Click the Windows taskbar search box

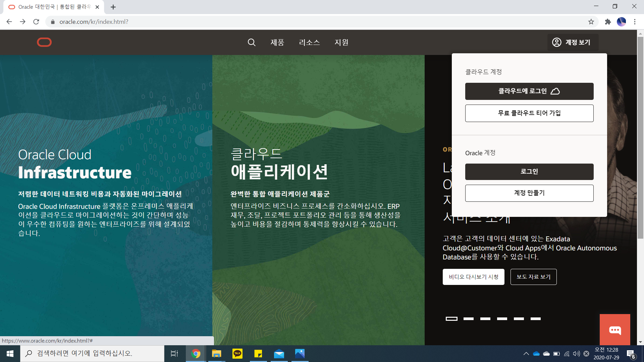point(92,354)
